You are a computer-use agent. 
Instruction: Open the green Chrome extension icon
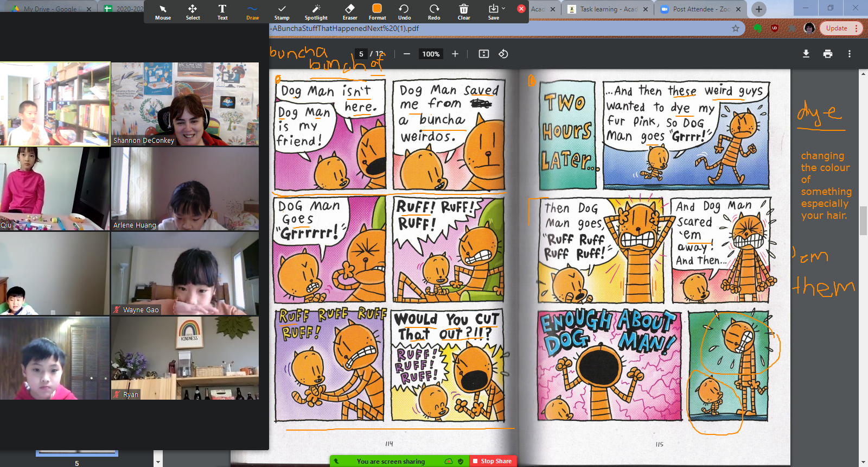pyautogui.click(x=757, y=28)
